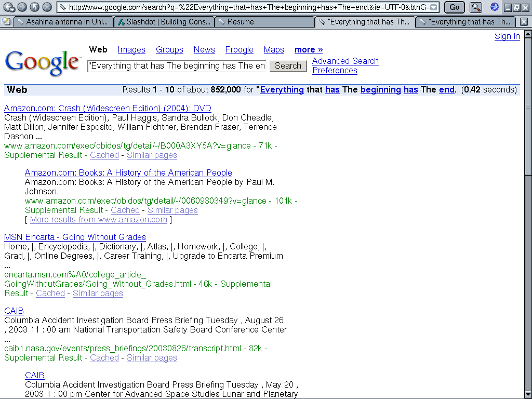
Task: Open the Preferences link
Action: 335,70
